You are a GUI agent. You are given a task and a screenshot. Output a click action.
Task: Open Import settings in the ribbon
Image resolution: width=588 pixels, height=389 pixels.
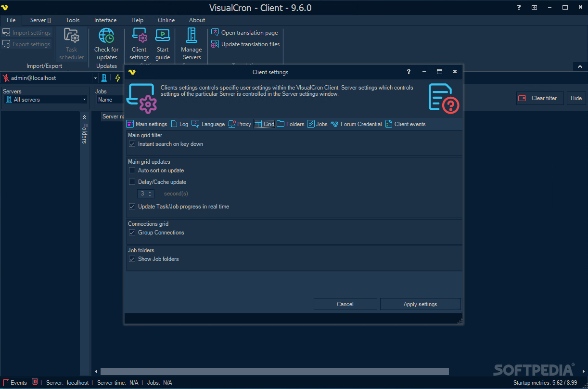pos(27,33)
